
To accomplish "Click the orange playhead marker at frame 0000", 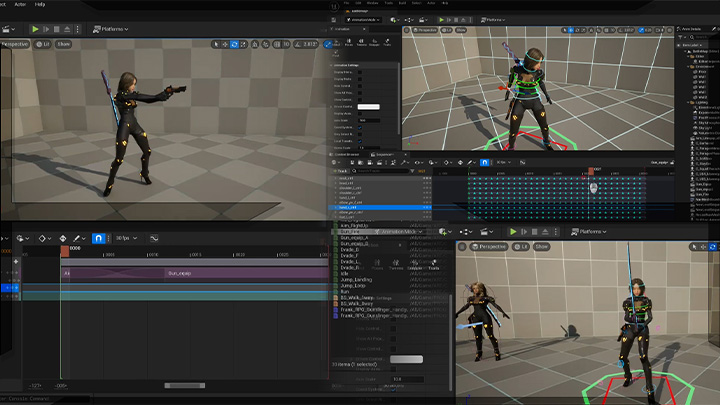I will coord(65,251).
